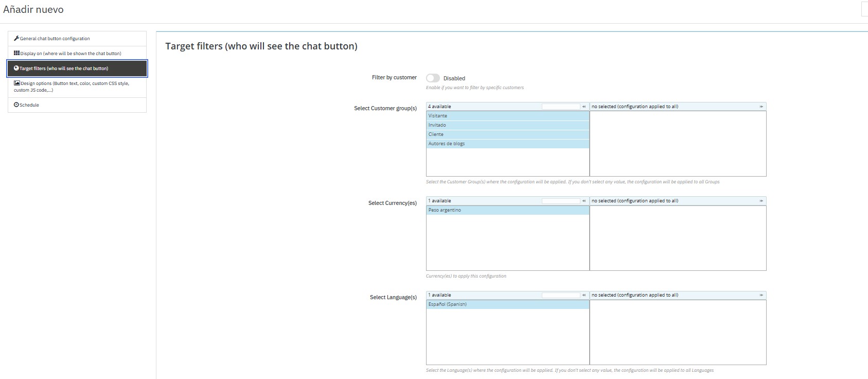Click the wrench icon for General configuration

pos(16,39)
